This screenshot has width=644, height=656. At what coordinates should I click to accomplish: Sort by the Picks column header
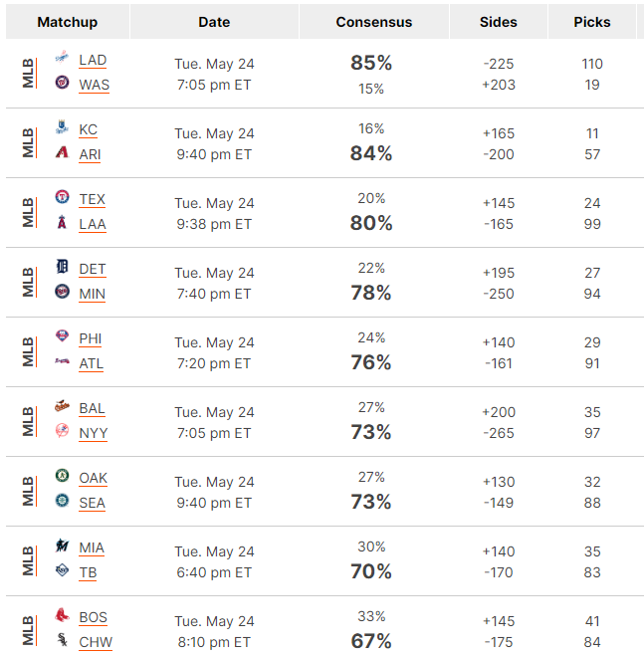coord(591,22)
